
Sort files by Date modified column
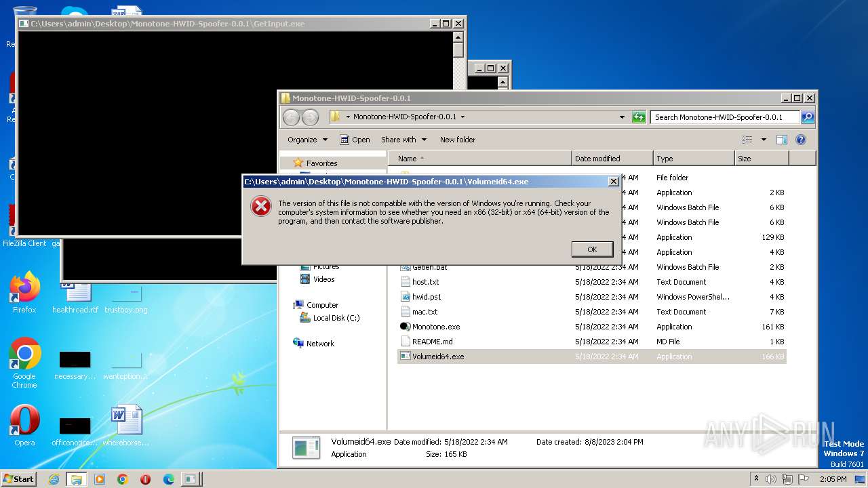tap(612, 159)
